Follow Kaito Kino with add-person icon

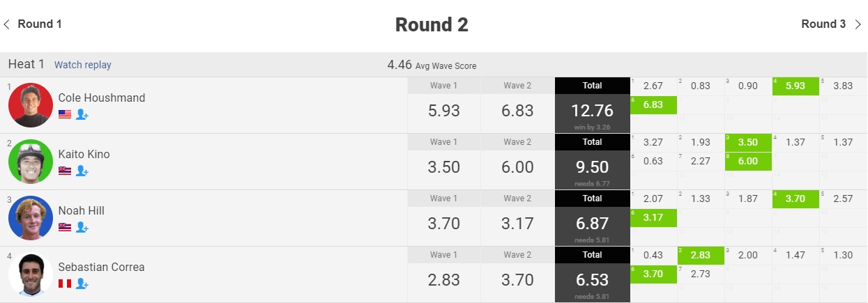pyautogui.click(x=82, y=171)
